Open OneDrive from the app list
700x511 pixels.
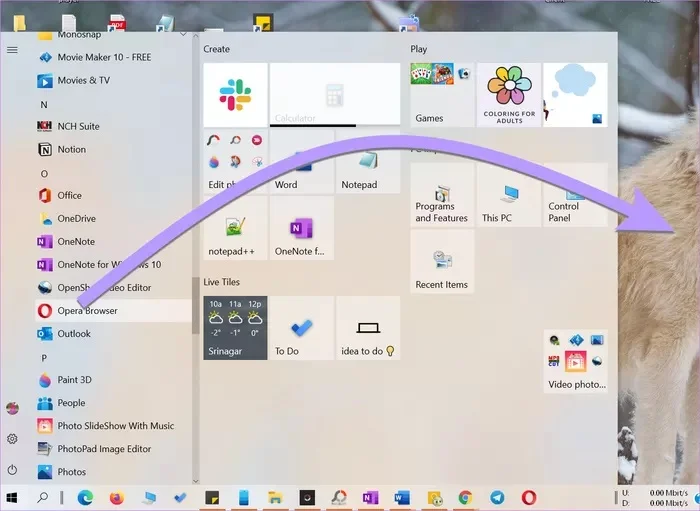[113, 219]
